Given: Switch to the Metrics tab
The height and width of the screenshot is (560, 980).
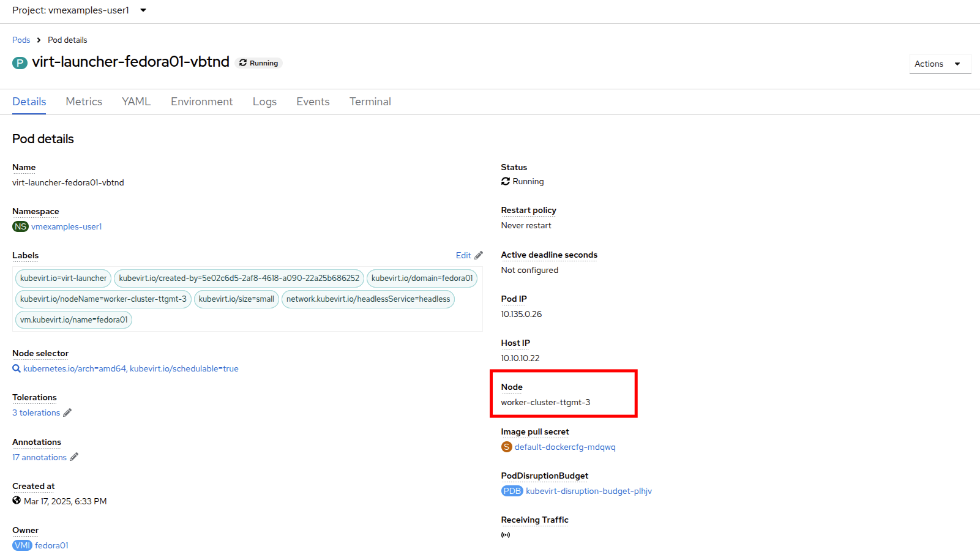Looking at the screenshot, I should (x=84, y=102).
